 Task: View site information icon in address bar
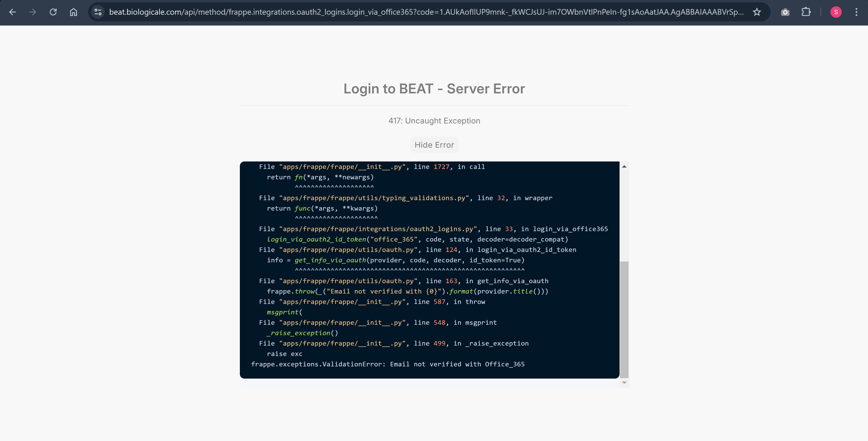(x=98, y=12)
